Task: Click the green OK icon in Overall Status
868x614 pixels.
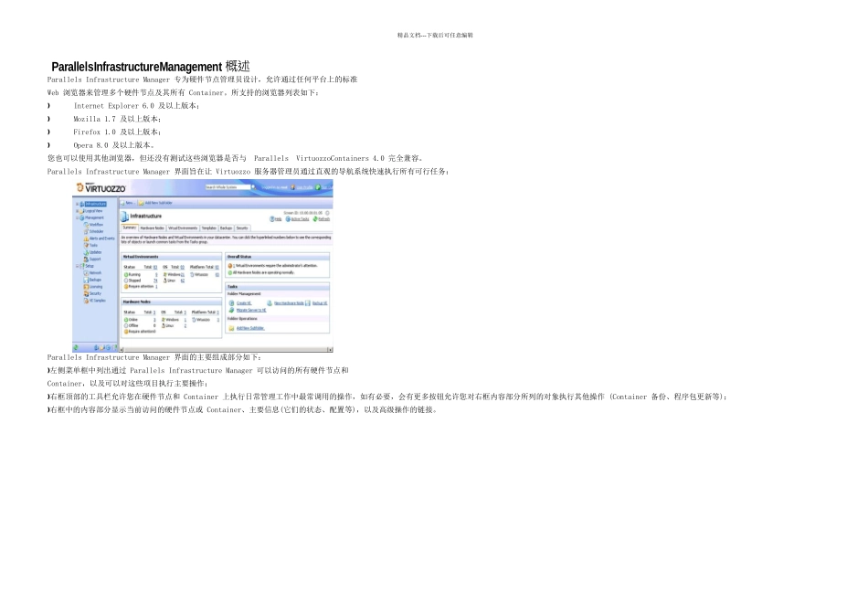Action: coord(230,272)
